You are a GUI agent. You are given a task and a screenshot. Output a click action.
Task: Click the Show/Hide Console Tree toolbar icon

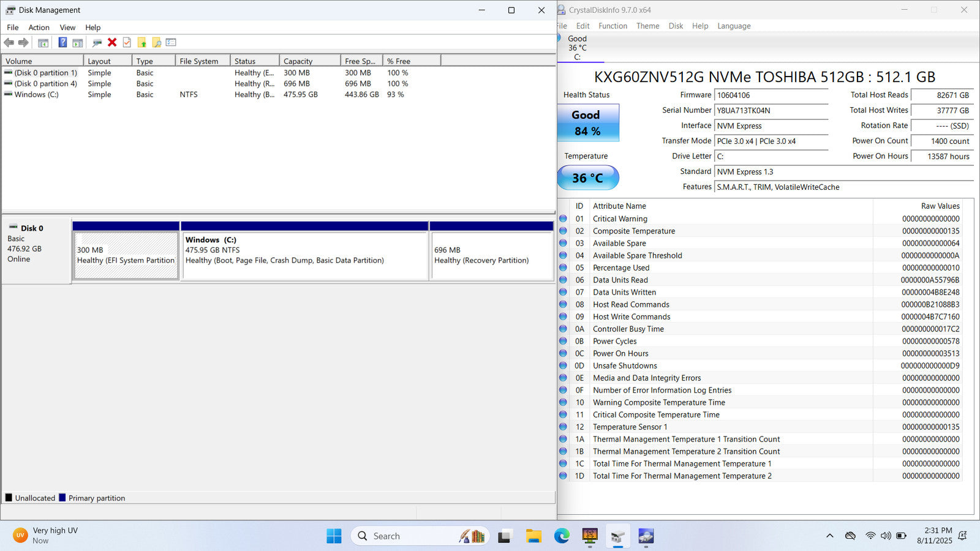(x=43, y=42)
